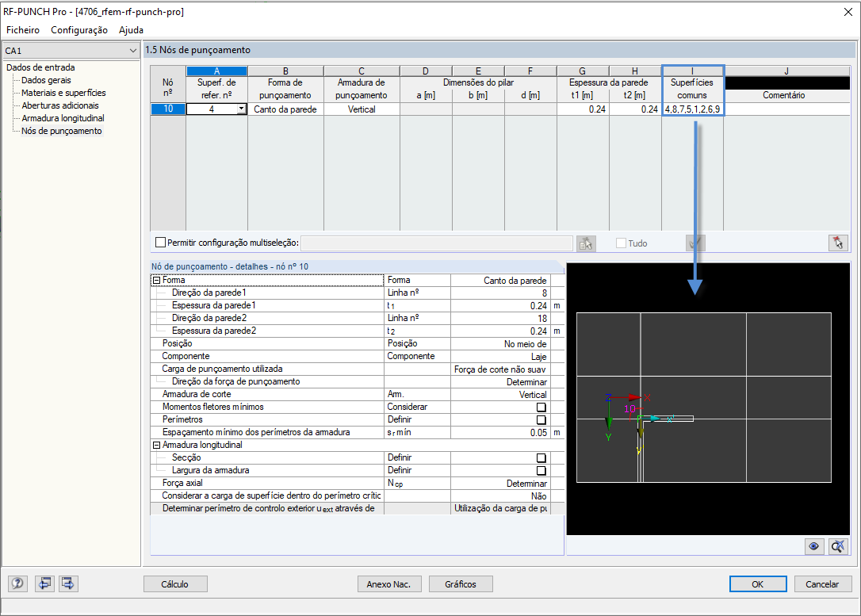Select row number 10 header cell
The height and width of the screenshot is (616, 861).
tap(168, 109)
